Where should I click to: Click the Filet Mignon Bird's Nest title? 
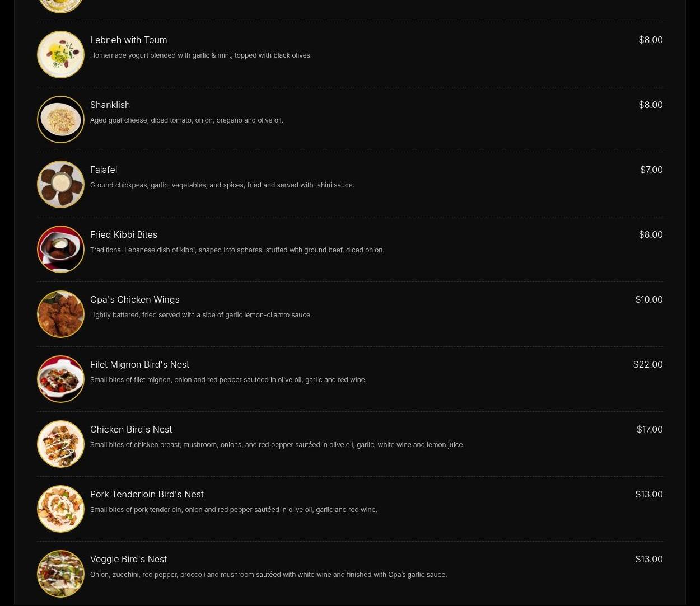pos(139,364)
